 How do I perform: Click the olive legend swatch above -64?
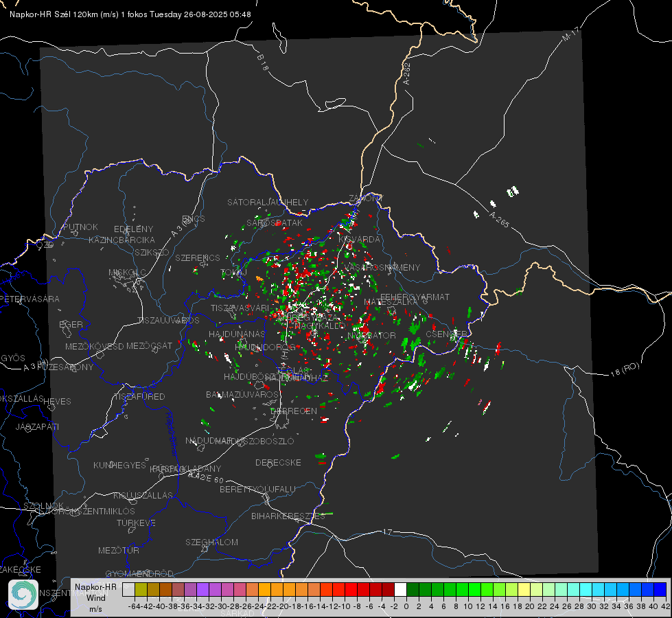pyautogui.click(x=141, y=589)
